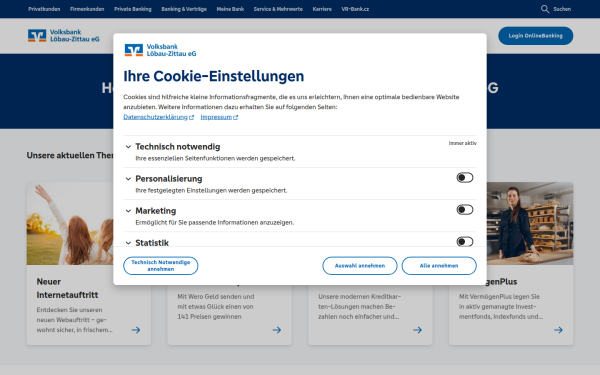Expand the Marketing section chevron
The image size is (600, 375).
coord(128,211)
